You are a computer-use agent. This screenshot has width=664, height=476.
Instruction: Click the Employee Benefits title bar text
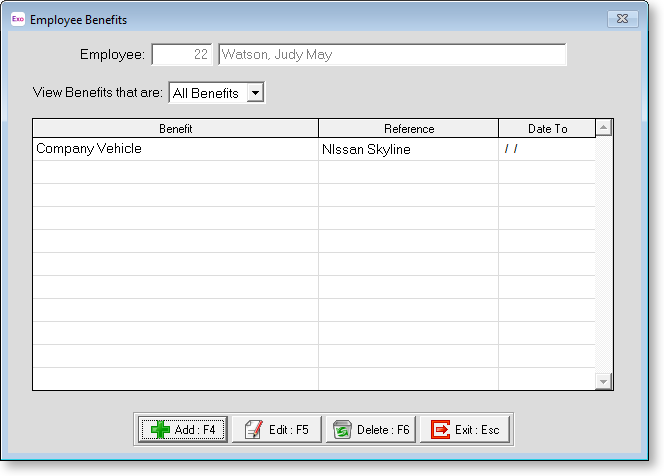coord(79,19)
